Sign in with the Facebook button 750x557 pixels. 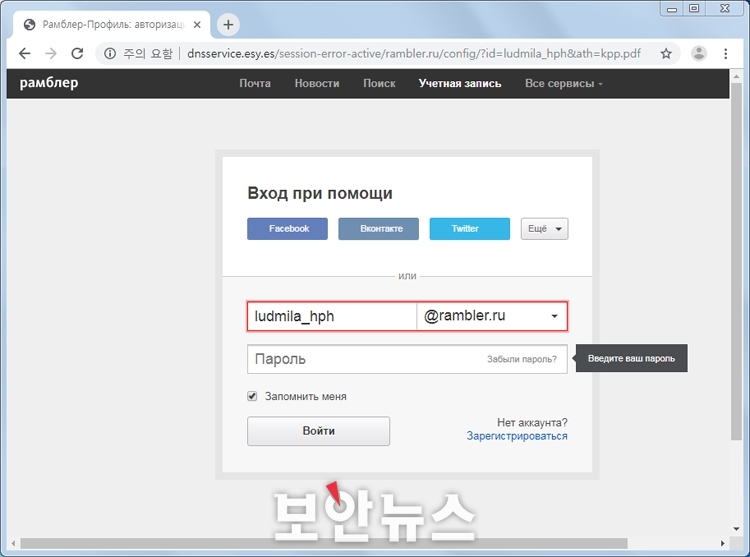point(287,229)
